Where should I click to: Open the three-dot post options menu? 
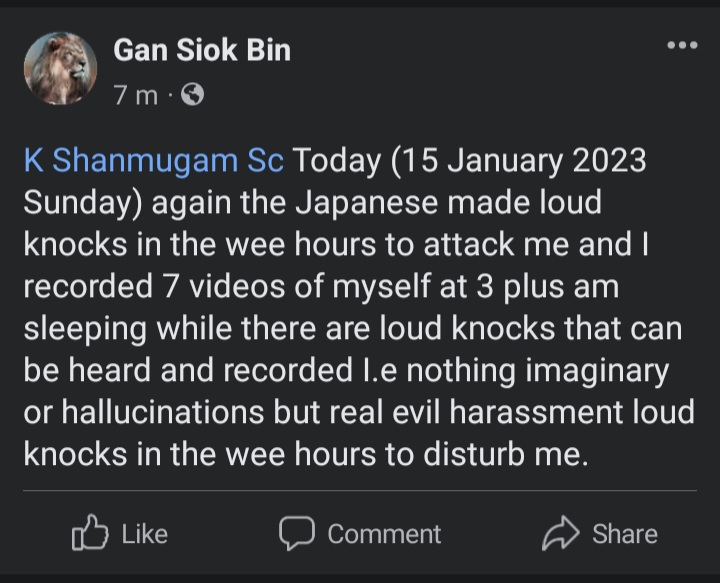point(682,45)
